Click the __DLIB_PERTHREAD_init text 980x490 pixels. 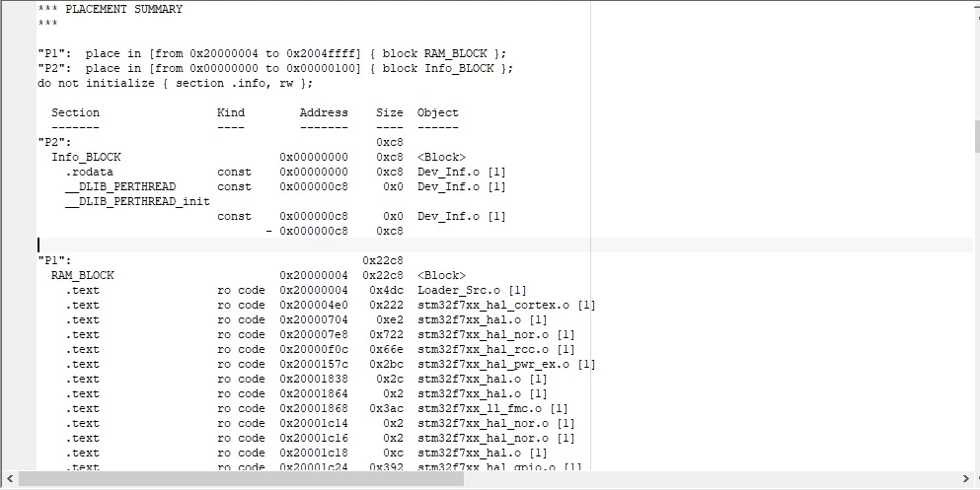pyautogui.click(x=137, y=201)
